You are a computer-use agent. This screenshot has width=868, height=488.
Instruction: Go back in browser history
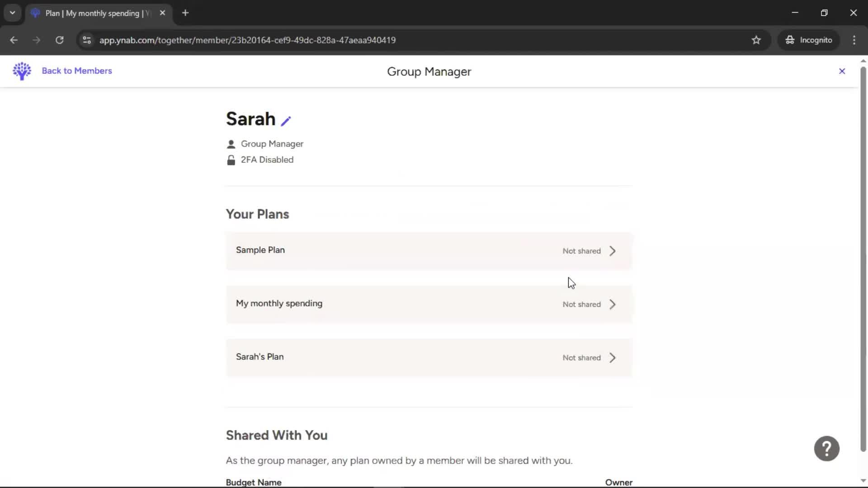(14, 40)
